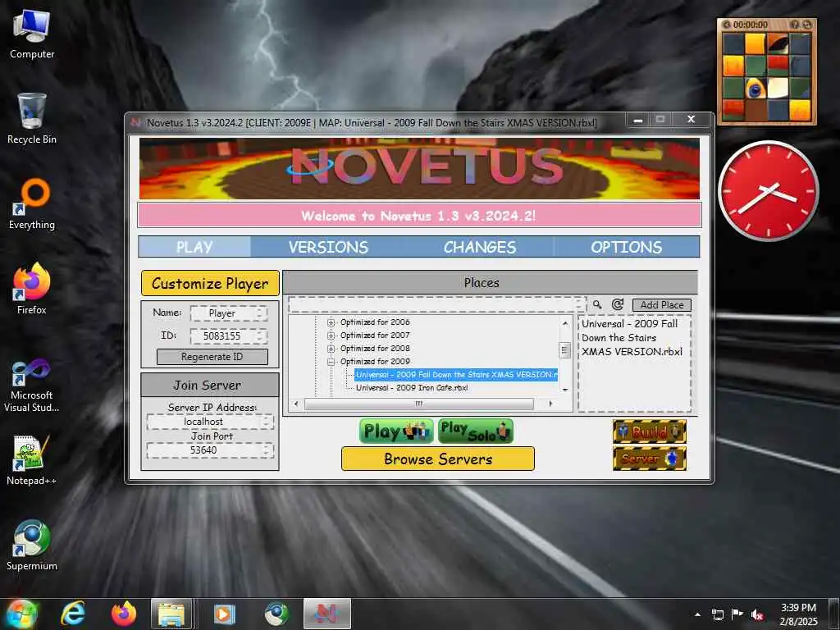Viewport: 840px width, 630px height.
Task: Click the tree horizontal scrollbar right arrow
Action: (550, 404)
